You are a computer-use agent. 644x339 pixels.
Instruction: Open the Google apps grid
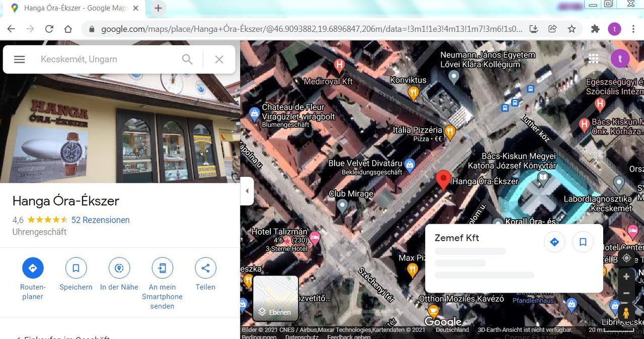pos(594,58)
